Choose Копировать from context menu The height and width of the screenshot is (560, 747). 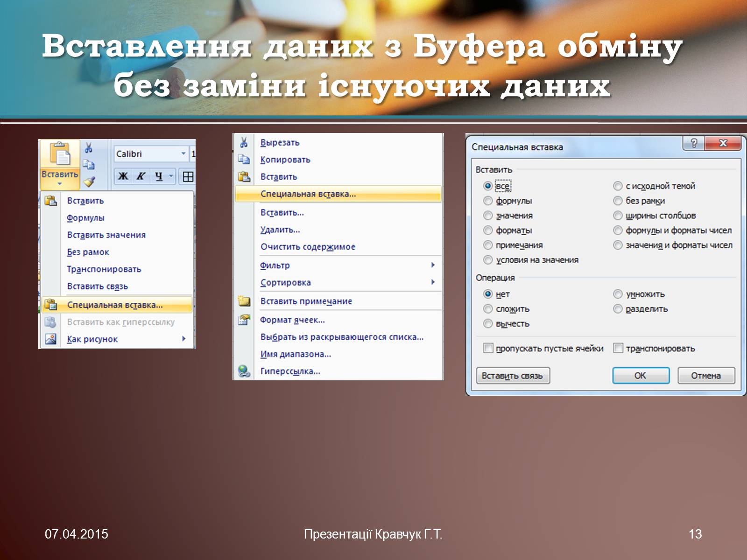338,159
